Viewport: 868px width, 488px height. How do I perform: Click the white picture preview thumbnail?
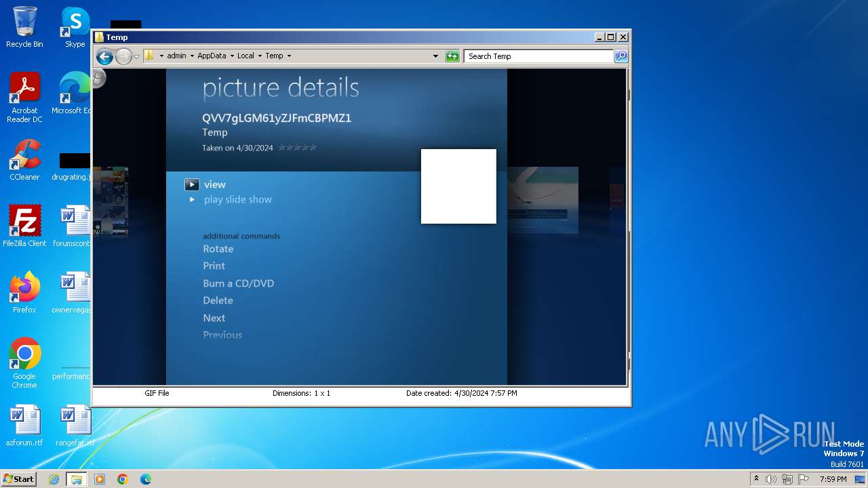458,186
